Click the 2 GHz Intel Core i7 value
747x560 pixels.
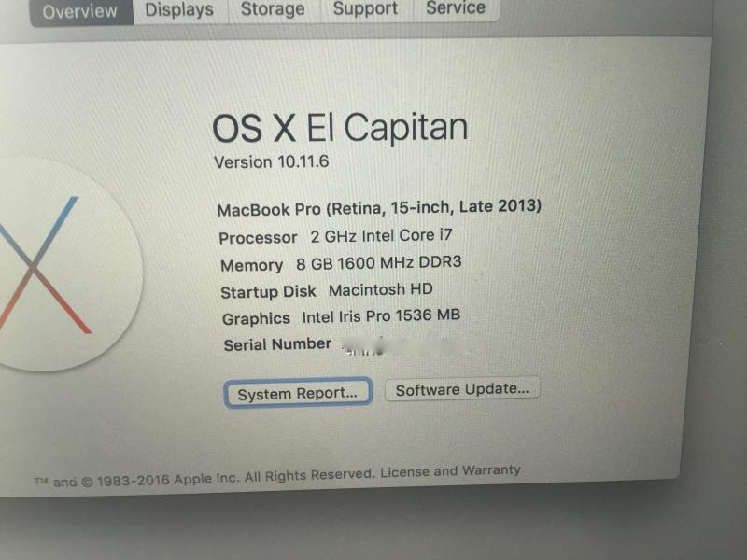pos(381,235)
